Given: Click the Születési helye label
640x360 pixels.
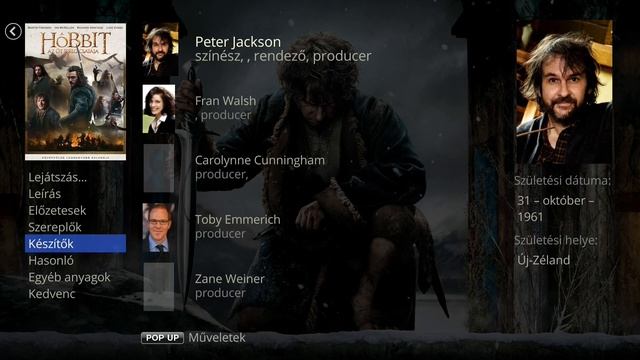Looking at the screenshot, I should tap(556, 240).
